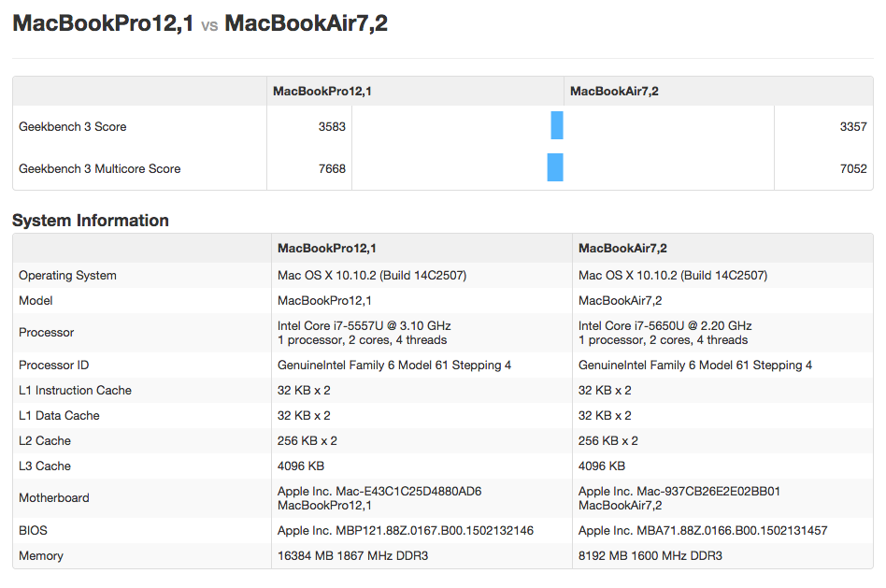The height and width of the screenshot is (588, 886).
Task: Click the System Information heading
Action: click(91, 220)
